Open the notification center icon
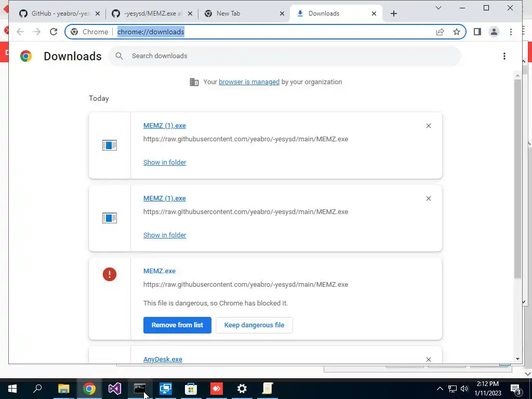532x399 pixels. [516, 389]
